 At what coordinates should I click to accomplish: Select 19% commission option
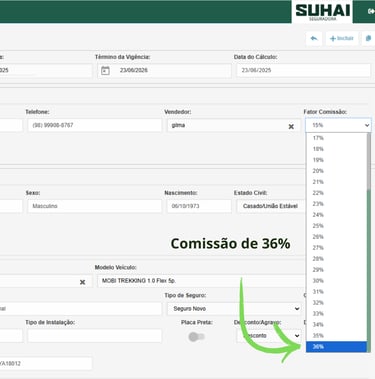(336, 160)
